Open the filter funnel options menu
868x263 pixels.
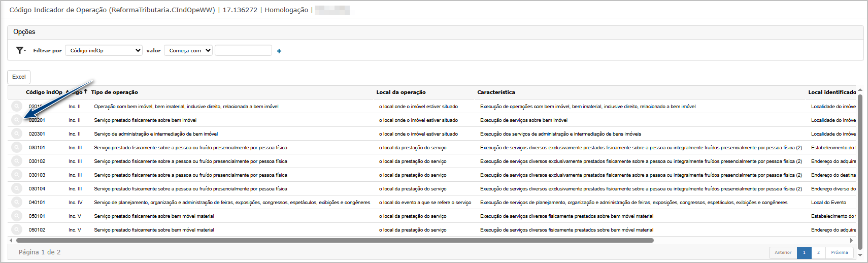pyautogui.click(x=21, y=50)
